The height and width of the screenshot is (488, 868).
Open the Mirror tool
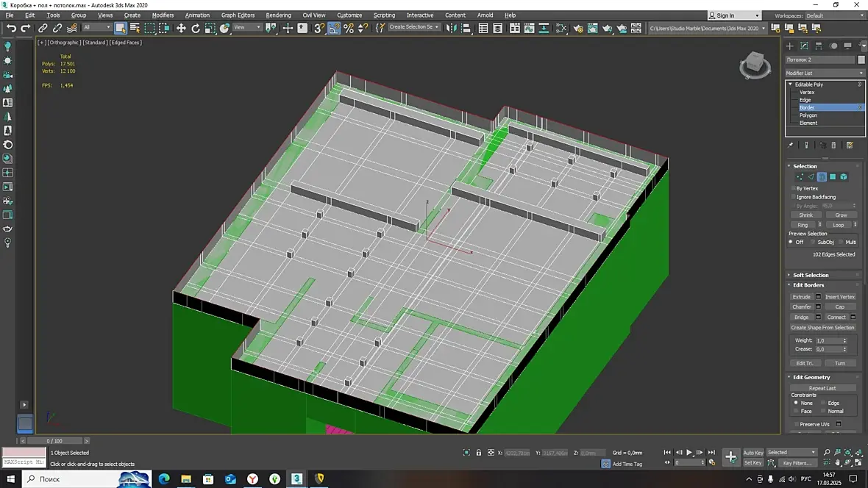[452, 28]
